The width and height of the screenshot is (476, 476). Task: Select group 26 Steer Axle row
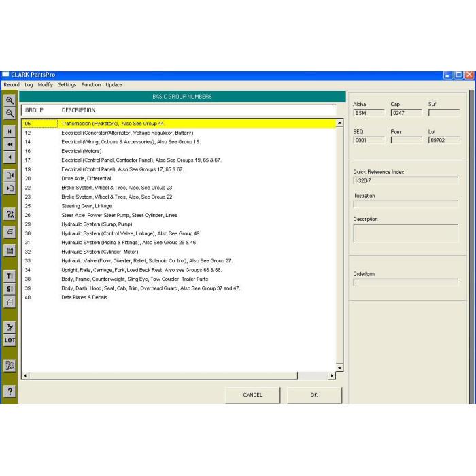(179, 215)
